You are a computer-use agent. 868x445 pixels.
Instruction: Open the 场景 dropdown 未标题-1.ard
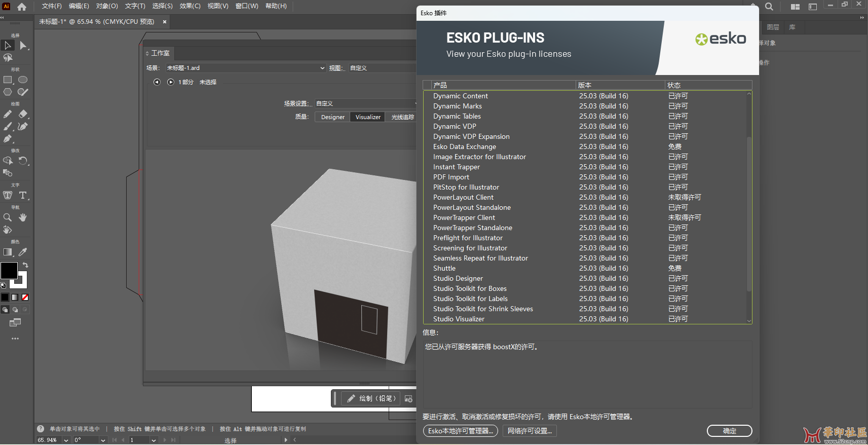246,68
